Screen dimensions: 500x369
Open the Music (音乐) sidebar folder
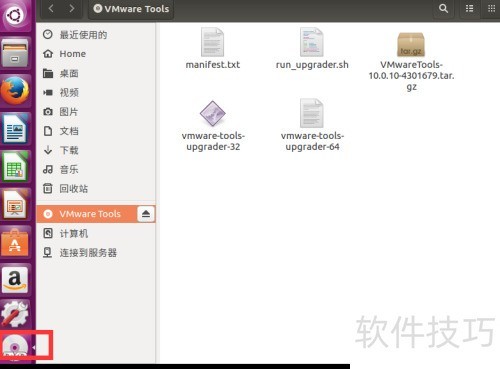pos(96,169)
